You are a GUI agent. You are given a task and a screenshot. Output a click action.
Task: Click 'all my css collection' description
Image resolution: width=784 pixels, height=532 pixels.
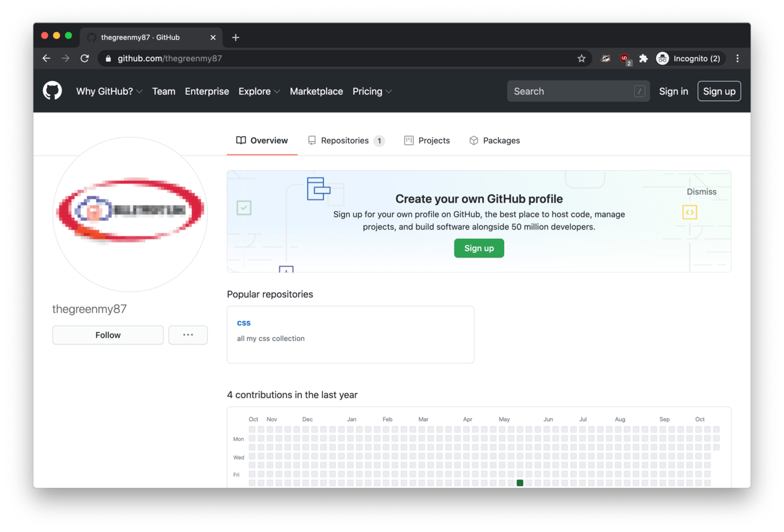[271, 339]
